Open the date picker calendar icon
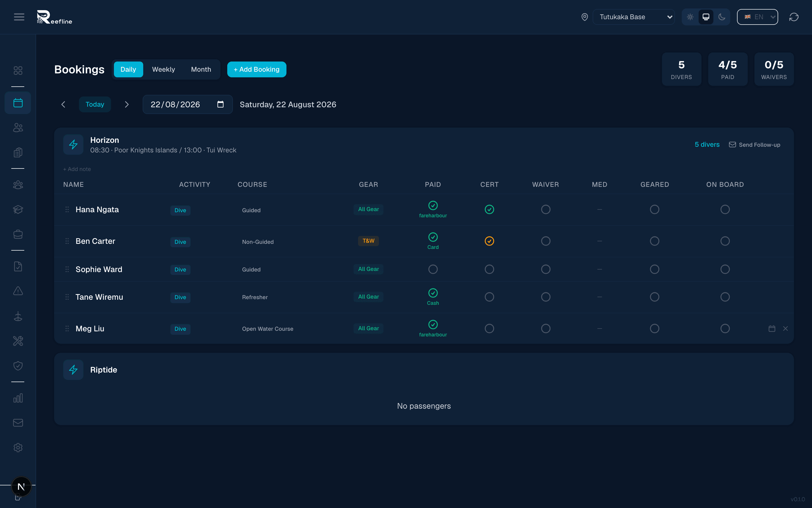The height and width of the screenshot is (508, 812). coord(220,104)
